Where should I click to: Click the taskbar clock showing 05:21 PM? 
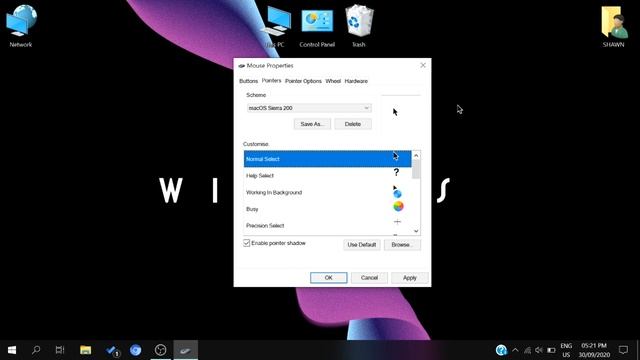click(x=594, y=350)
